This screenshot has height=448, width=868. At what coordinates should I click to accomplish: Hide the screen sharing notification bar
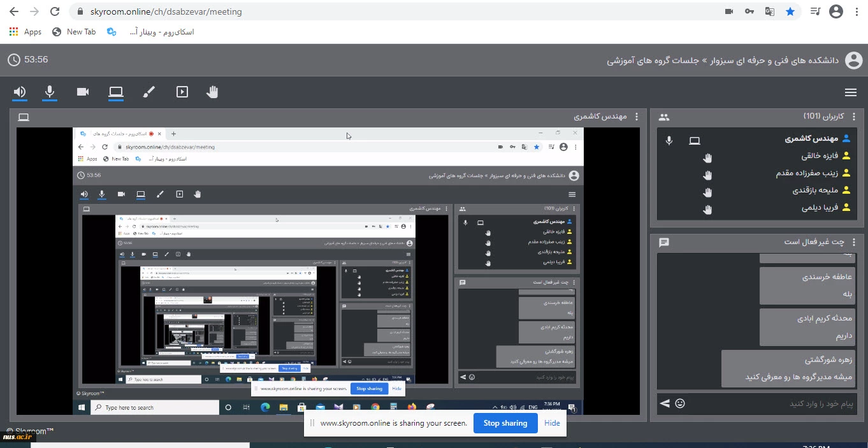pyautogui.click(x=552, y=423)
